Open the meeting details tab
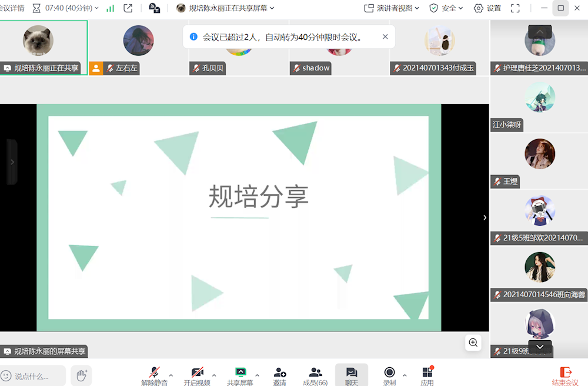The image size is (588, 386). (x=12, y=8)
